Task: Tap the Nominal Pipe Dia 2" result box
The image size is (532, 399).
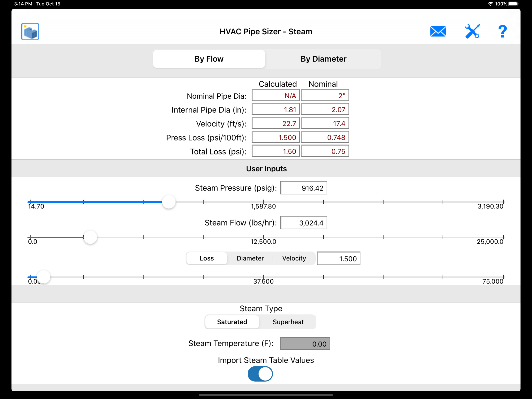Action: pos(325,95)
